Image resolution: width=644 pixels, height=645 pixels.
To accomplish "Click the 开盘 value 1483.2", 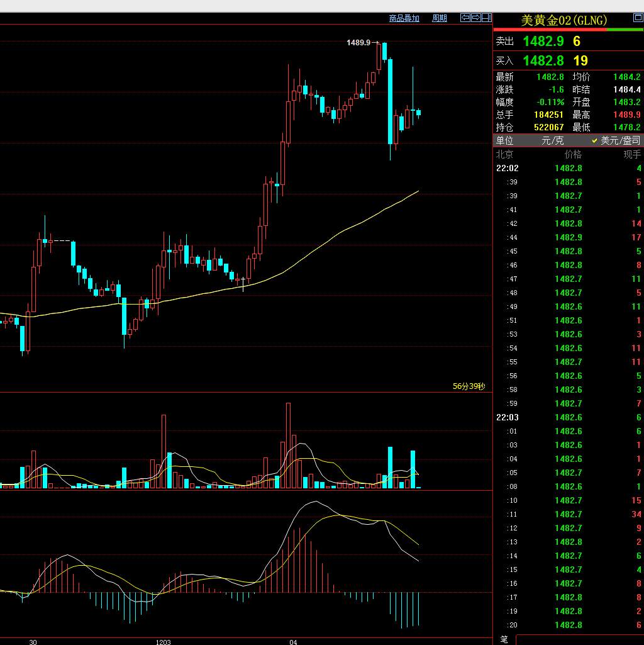I will 626,102.
